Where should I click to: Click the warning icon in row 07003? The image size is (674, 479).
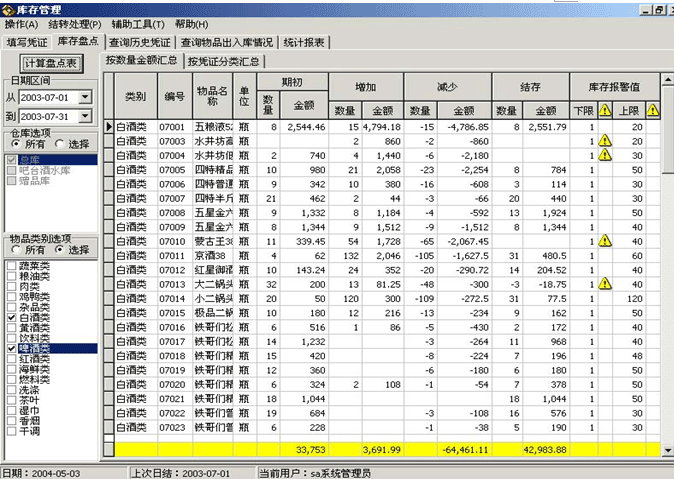click(605, 142)
